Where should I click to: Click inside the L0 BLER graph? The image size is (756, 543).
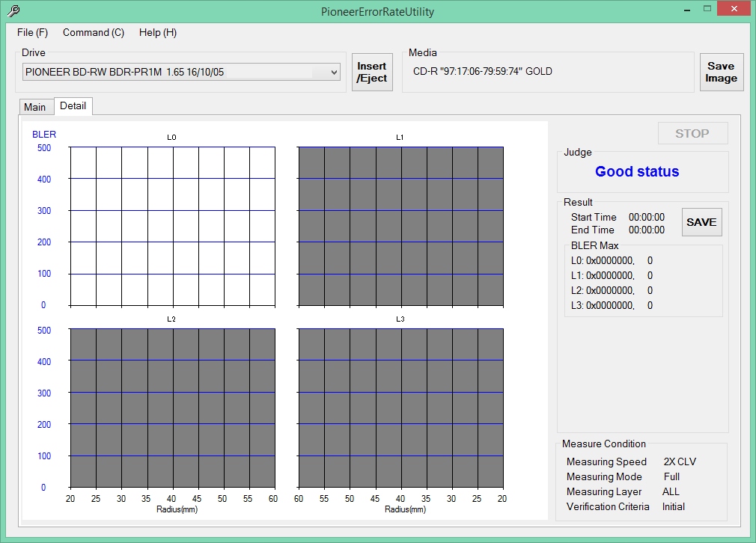pos(172,226)
